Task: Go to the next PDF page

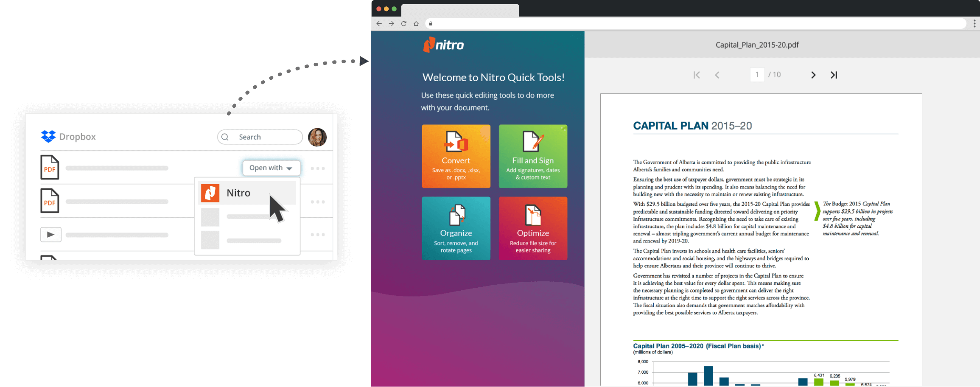Action: (x=813, y=75)
